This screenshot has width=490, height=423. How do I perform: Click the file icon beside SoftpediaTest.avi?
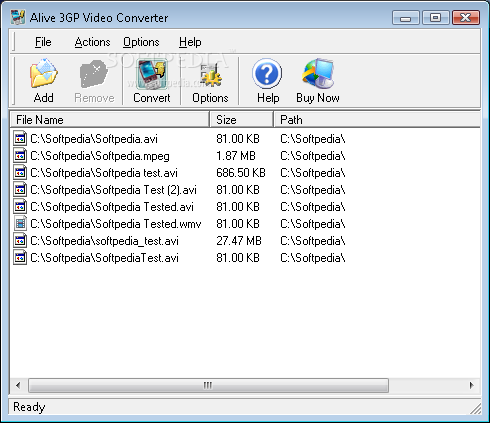tap(20, 257)
